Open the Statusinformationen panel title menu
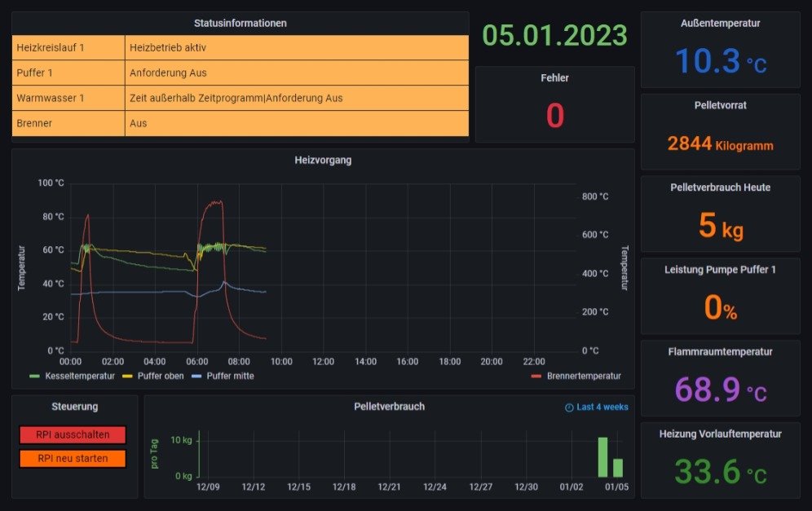Image resolution: width=812 pixels, height=511 pixels. 241,24
